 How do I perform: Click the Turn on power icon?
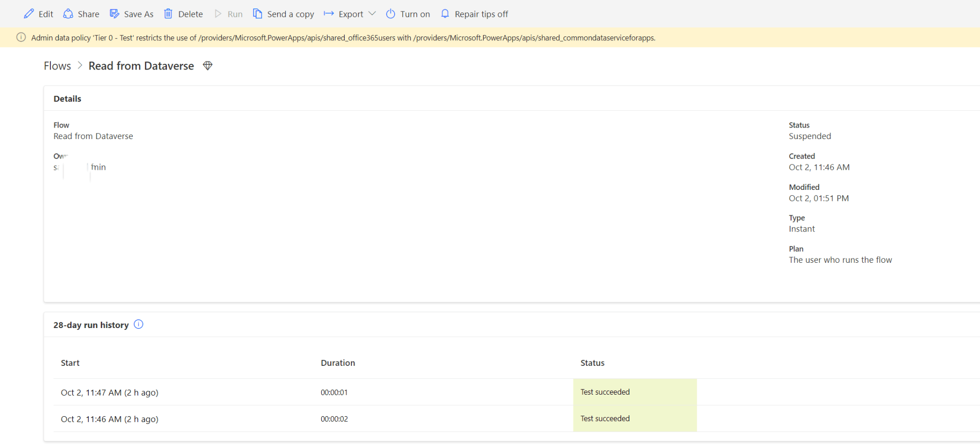[391, 14]
